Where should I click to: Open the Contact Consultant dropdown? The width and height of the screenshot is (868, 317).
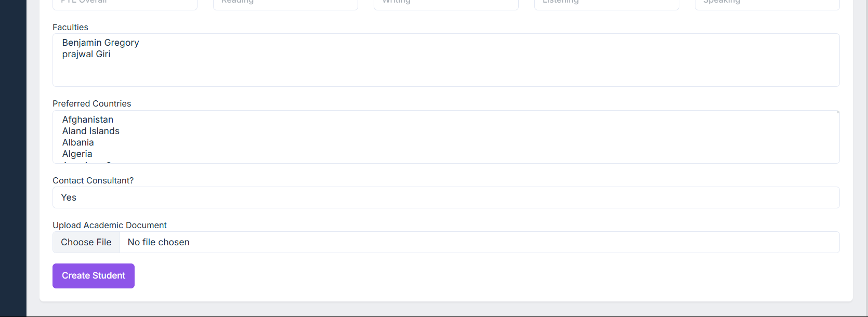pos(445,197)
